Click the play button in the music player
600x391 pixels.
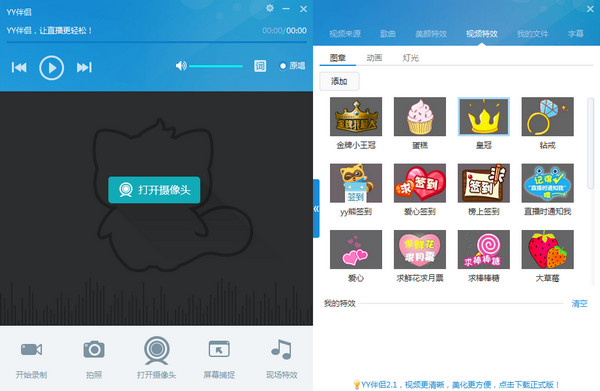51,68
